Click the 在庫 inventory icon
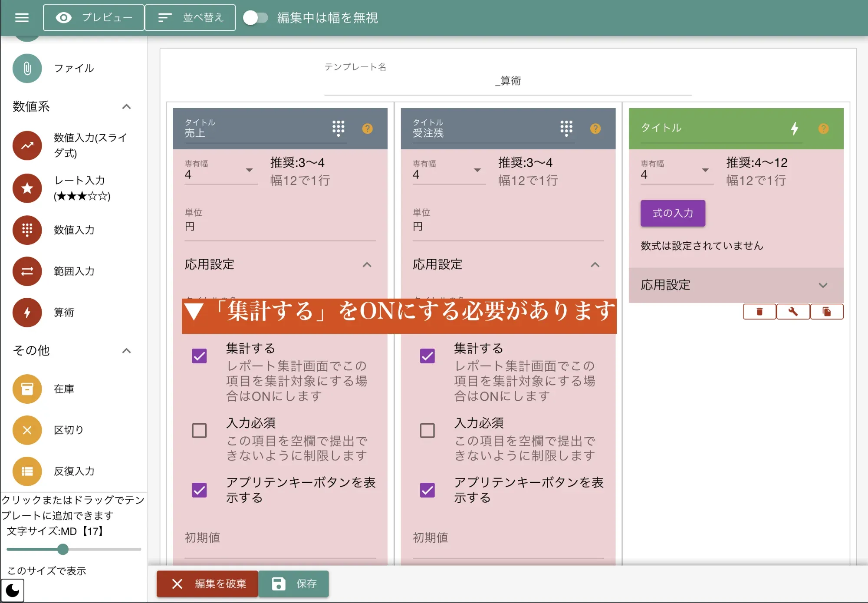The image size is (868, 603). point(27,389)
